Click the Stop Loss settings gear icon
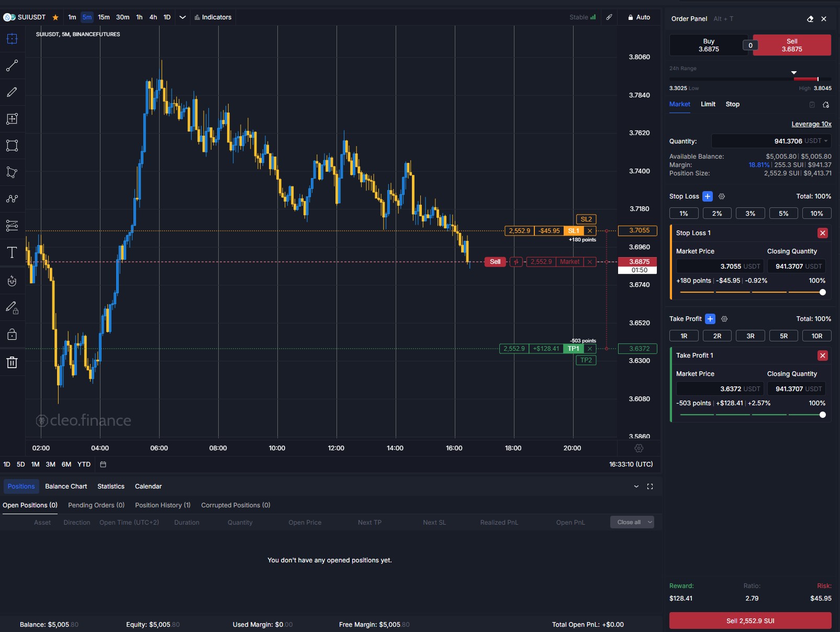 pyautogui.click(x=722, y=196)
